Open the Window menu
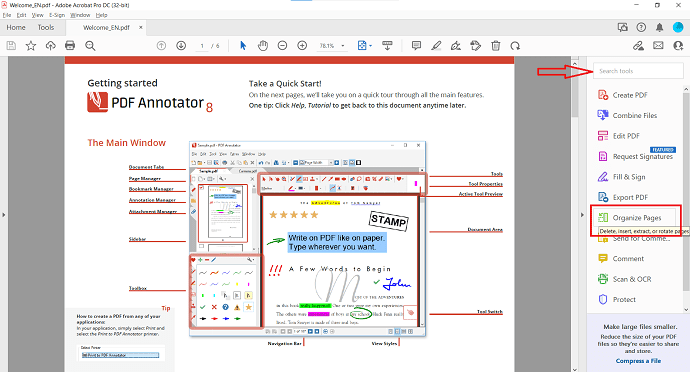The height and width of the screenshot is (372, 690). (x=80, y=15)
